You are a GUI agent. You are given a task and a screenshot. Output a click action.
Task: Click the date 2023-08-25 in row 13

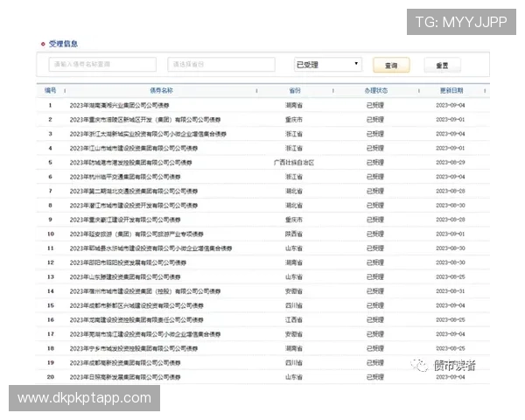click(451, 277)
